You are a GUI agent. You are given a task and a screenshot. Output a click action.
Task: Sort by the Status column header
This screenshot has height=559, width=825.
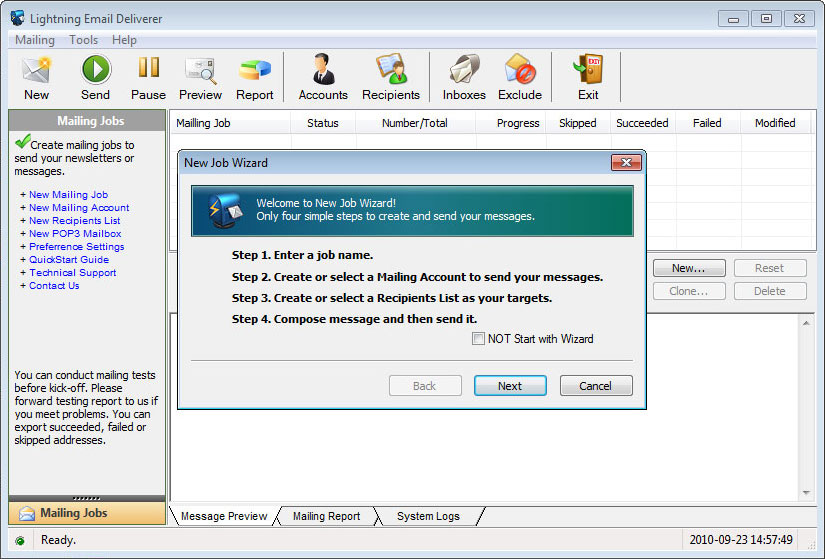click(x=323, y=123)
